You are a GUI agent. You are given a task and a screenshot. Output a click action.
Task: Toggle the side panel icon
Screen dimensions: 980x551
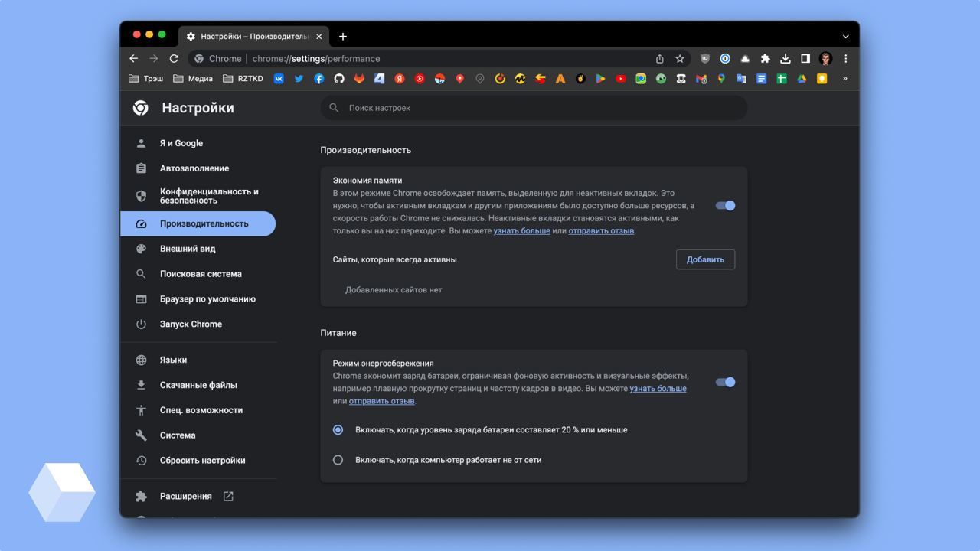pos(805,58)
